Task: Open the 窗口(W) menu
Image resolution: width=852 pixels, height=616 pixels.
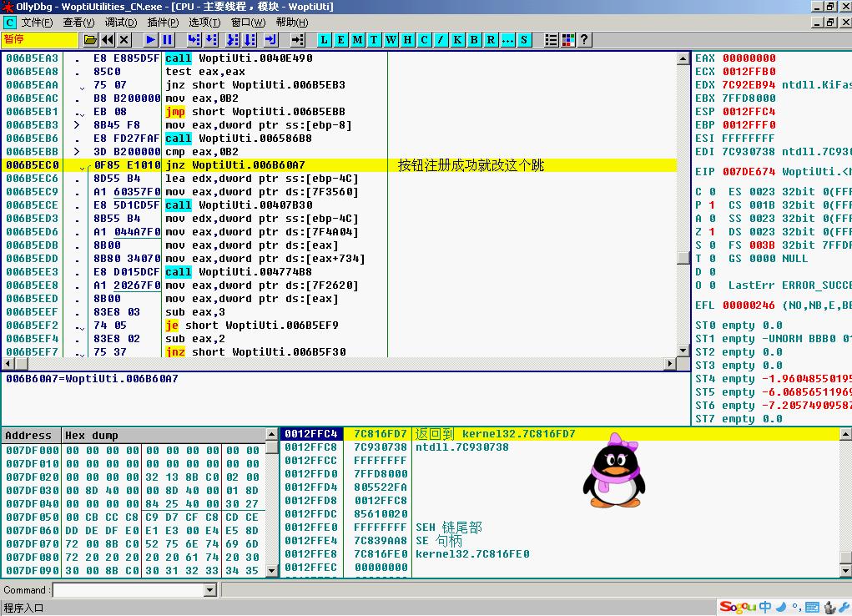Action: (x=248, y=23)
